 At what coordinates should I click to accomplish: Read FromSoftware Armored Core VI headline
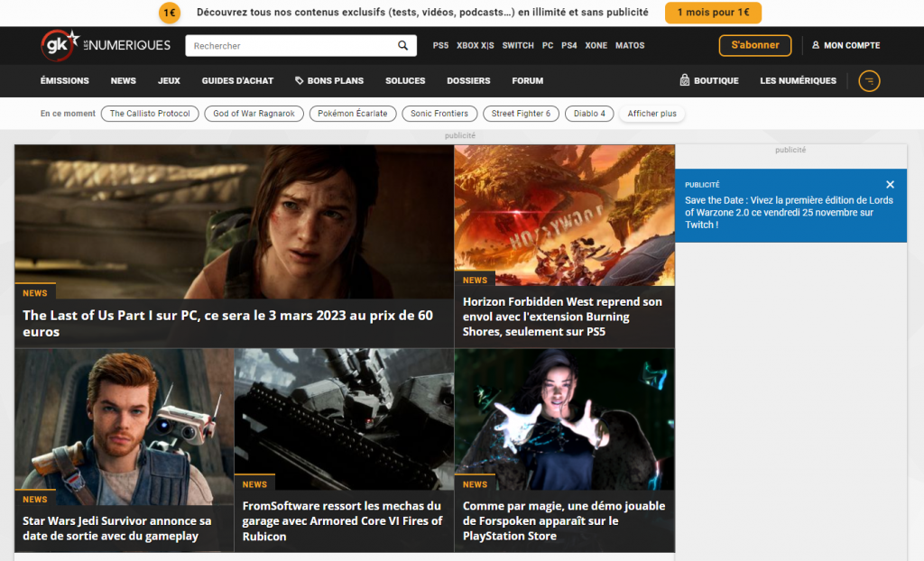[x=342, y=521]
